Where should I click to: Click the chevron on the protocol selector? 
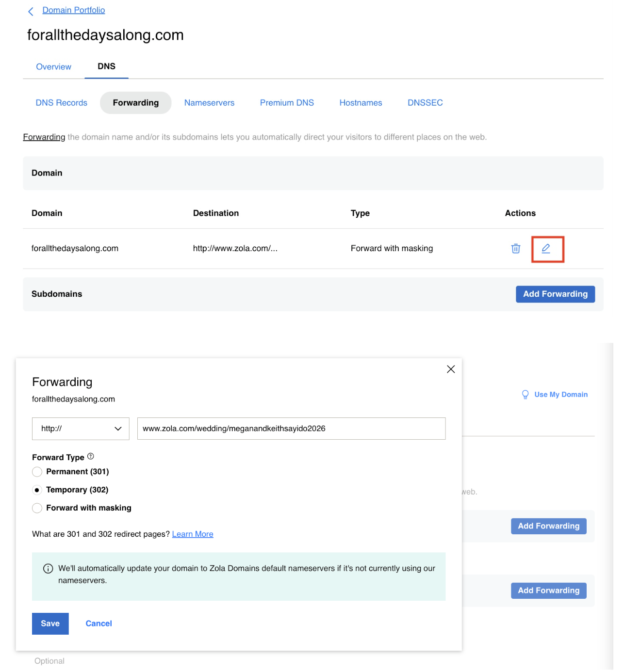pyautogui.click(x=117, y=429)
